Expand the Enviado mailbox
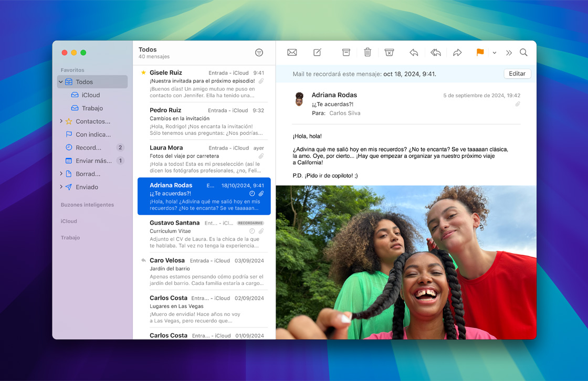 click(61, 187)
